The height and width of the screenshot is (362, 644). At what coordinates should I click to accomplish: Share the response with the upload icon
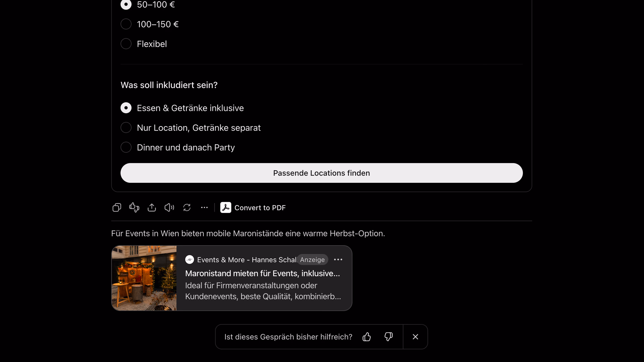coord(152,208)
